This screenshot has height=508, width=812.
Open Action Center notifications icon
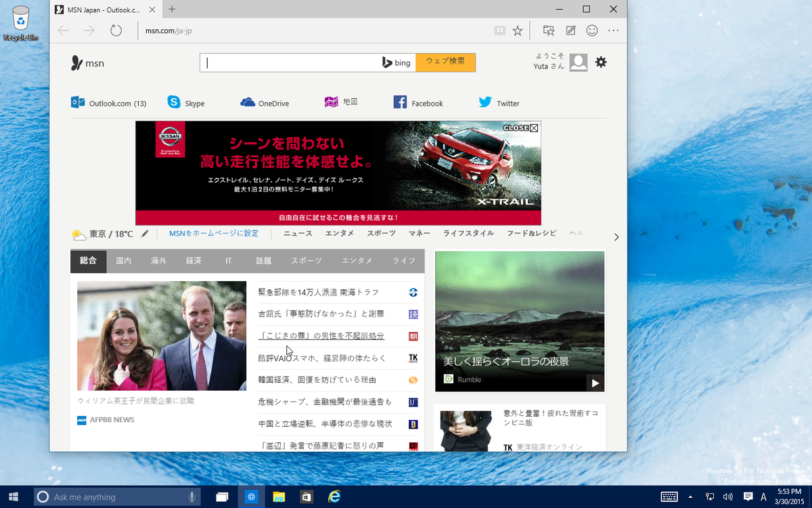pos(748,497)
